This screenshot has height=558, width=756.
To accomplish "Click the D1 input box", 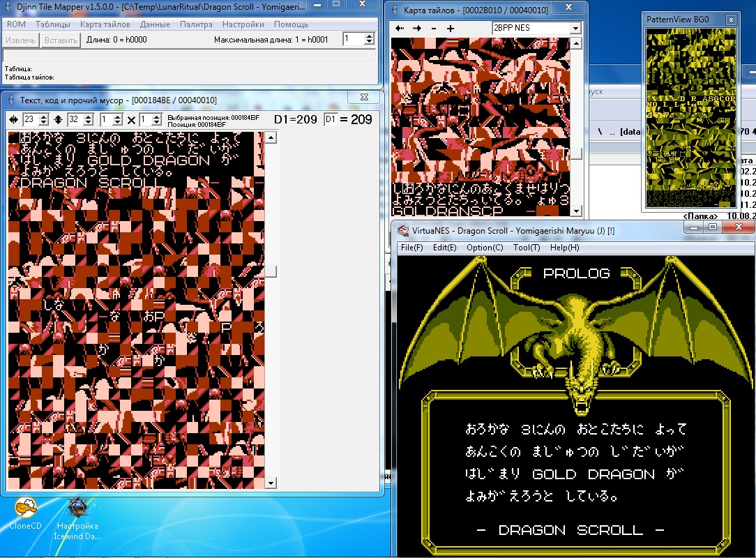I will [x=331, y=119].
